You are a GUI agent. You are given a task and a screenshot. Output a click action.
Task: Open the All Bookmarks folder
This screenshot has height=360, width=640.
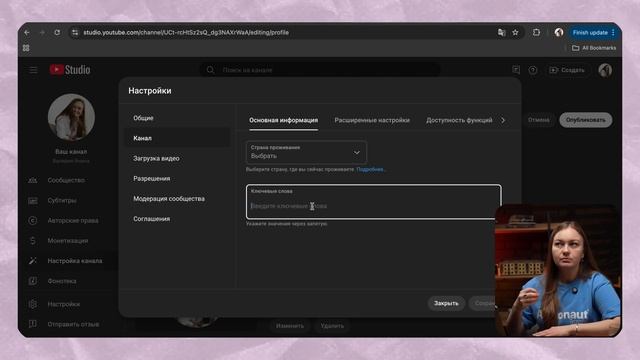tap(594, 48)
